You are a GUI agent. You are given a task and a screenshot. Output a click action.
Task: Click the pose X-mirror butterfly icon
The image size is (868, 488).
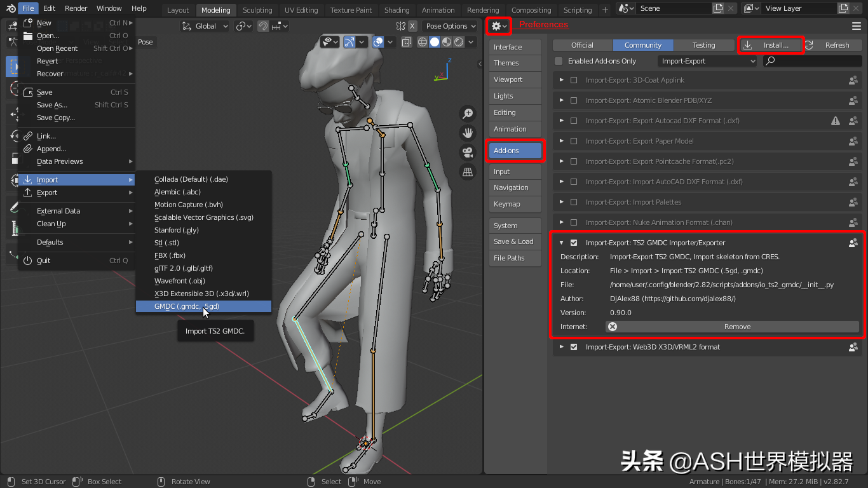point(400,26)
